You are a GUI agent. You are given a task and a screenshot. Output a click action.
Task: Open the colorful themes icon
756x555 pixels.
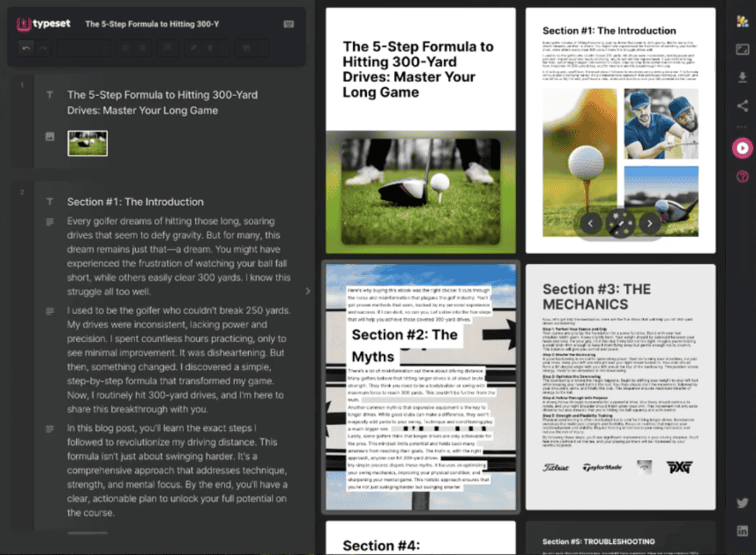point(742,19)
